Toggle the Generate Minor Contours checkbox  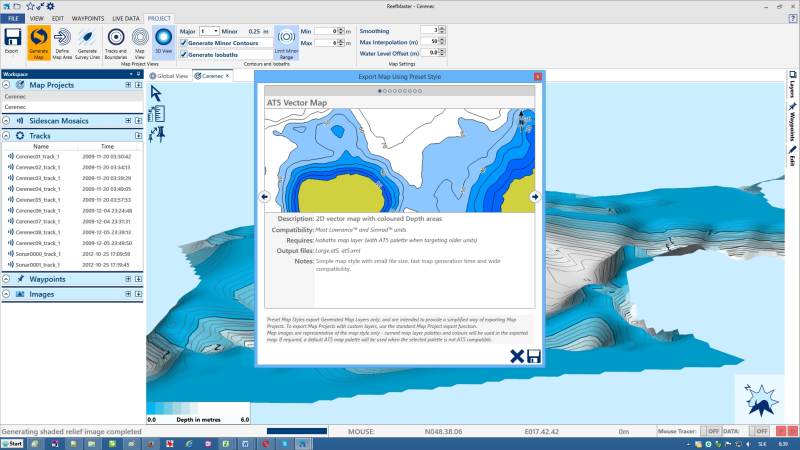click(183, 43)
